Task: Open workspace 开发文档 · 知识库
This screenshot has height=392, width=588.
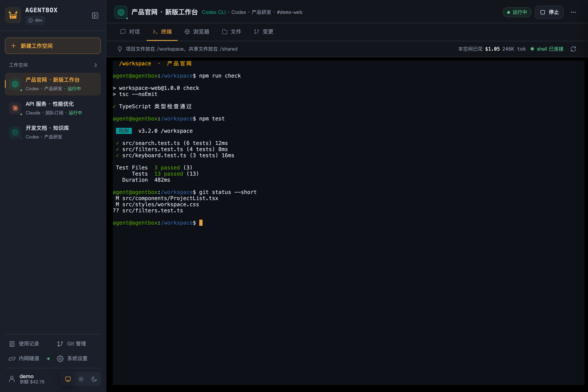Action: (53, 132)
